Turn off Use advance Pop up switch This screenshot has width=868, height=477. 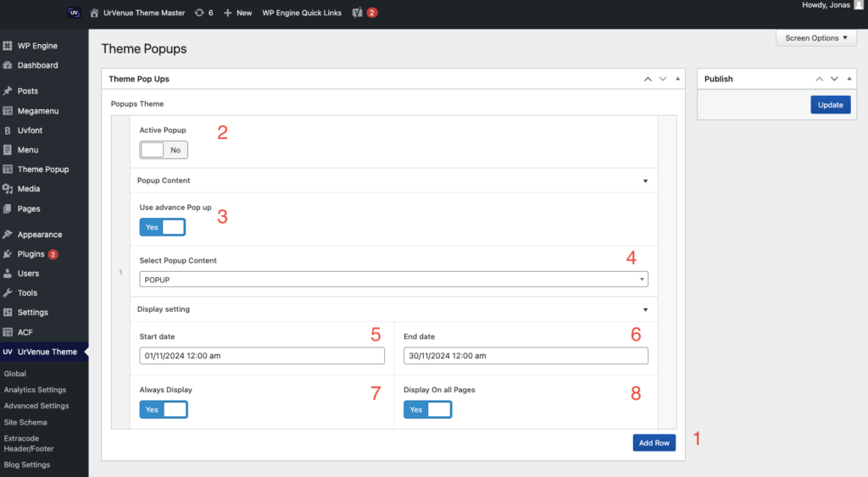click(162, 227)
